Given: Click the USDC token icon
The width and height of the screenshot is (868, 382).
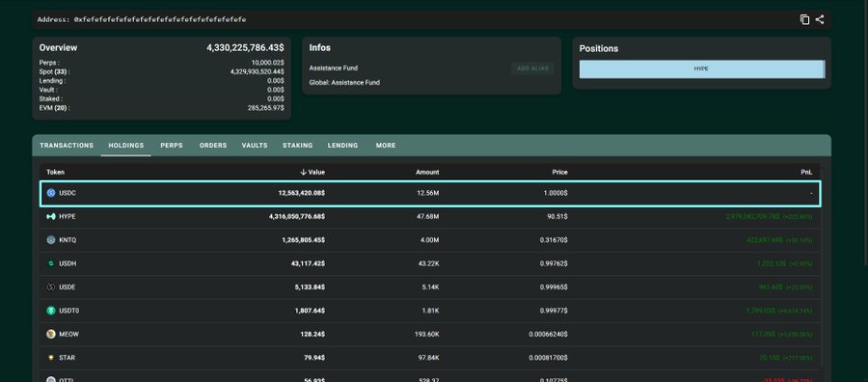Looking at the screenshot, I should [51, 193].
